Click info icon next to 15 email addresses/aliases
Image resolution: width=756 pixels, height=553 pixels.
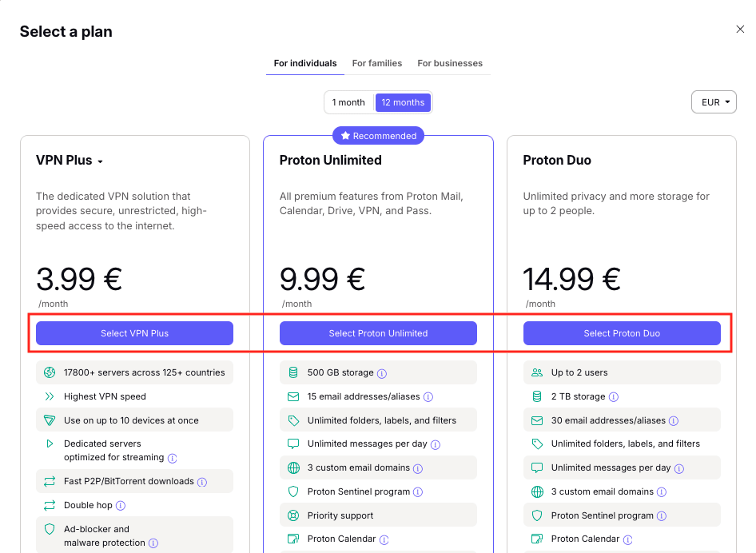(x=428, y=397)
